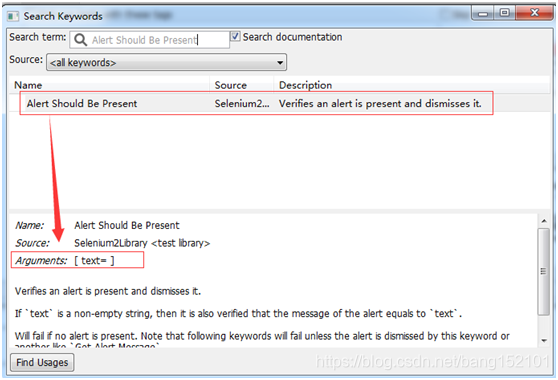The height and width of the screenshot is (380, 558).
Task: Click the Search Keywords window icon
Action: tap(13, 16)
